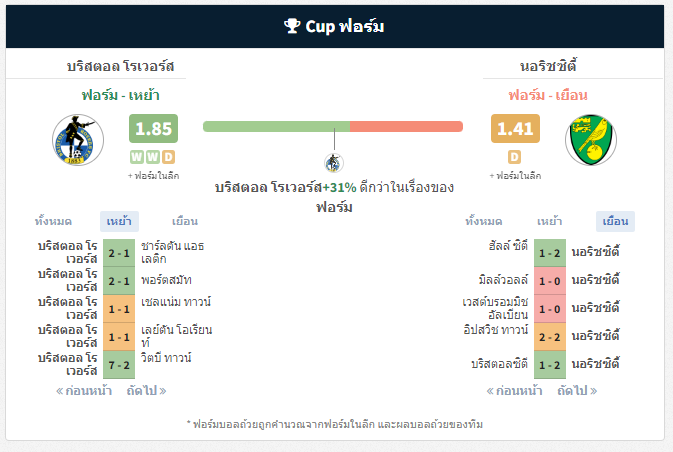Expand + ฟอร์มในลีก under Bristol Rovers

click(154, 176)
